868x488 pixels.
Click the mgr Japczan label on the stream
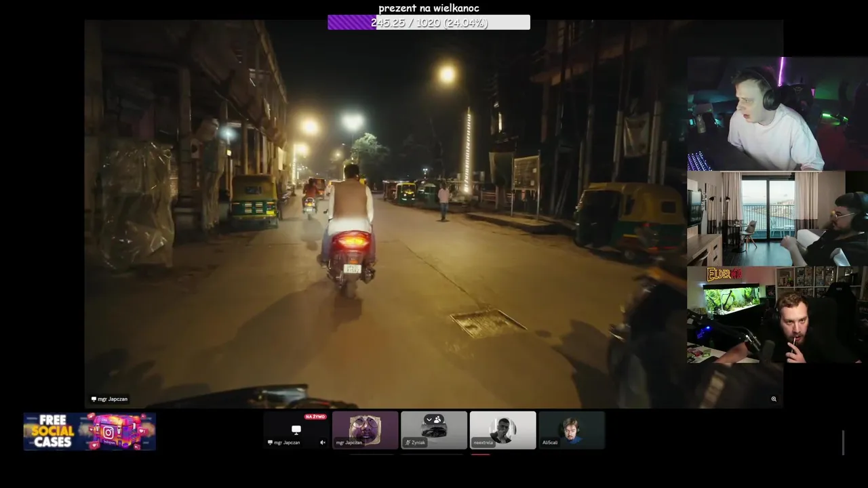click(x=109, y=399)
